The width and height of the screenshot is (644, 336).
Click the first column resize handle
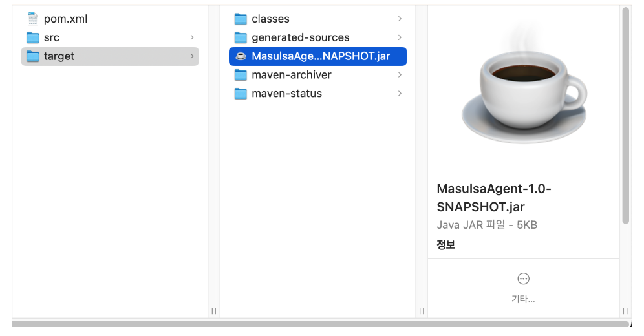point(214,311)
